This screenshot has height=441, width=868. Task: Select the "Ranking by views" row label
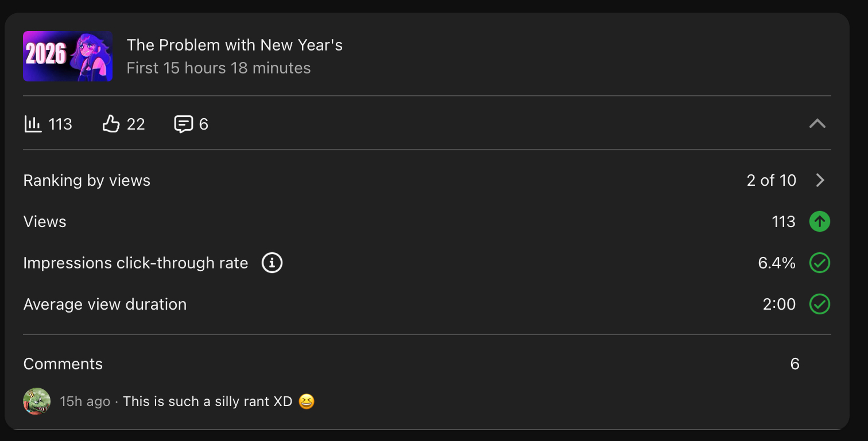coord(87,180)
